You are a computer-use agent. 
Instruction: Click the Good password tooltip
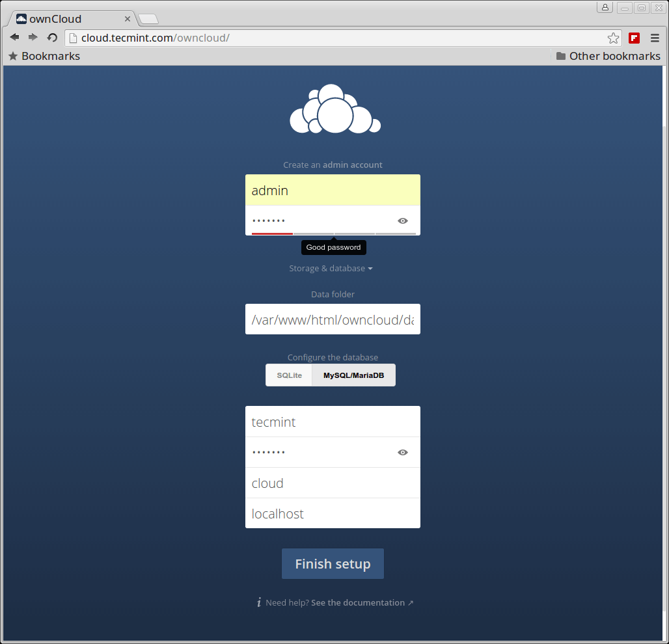334,247
